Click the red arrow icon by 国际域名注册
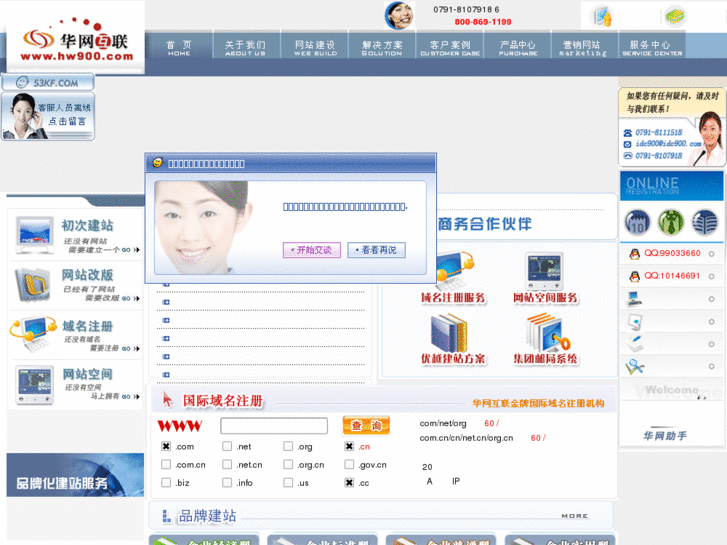Viewport: 727px width, 545px height. (167, 400)
